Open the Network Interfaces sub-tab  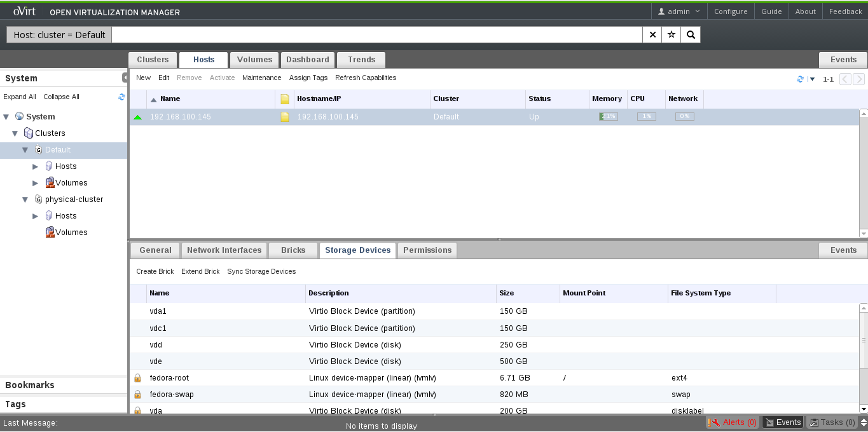coord(224,250)
